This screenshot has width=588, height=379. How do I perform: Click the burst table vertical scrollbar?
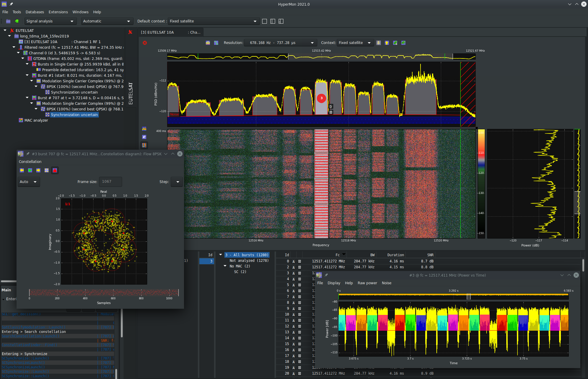(x=583, y=265)
